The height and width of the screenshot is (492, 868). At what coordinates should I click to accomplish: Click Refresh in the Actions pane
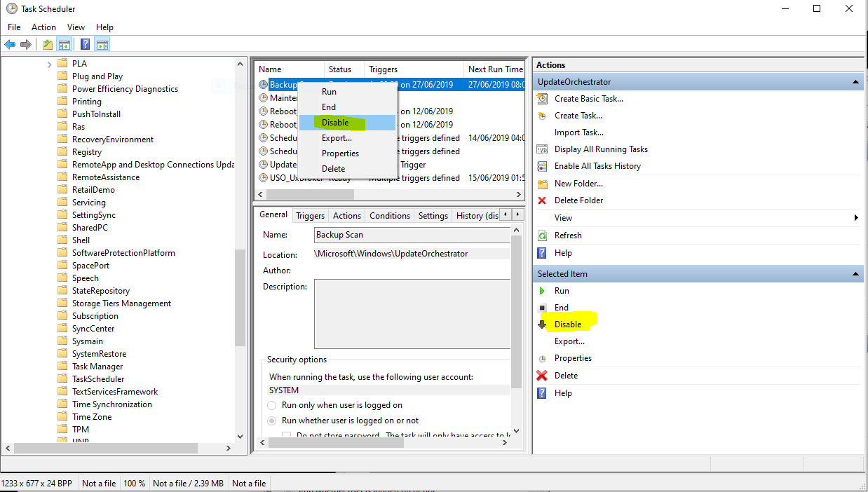pos(568,235)
